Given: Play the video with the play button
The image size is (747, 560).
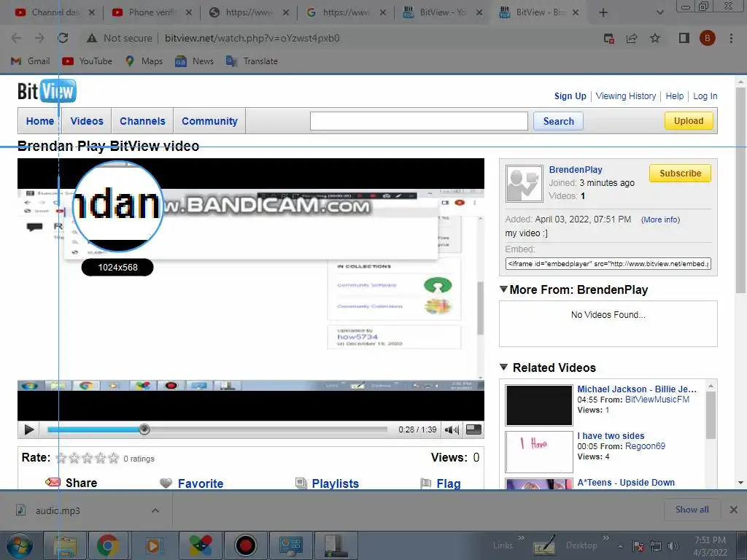Looking at the screenshot, I should 29,430.
